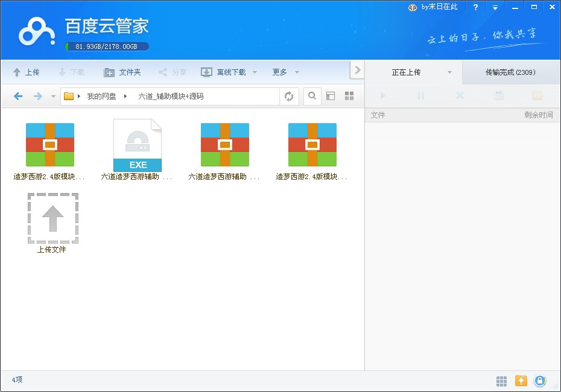The height and width of the screenshot is (392, 561).
Task: Open the title bar main menu dropdown
Action: [x=495, y=7]
